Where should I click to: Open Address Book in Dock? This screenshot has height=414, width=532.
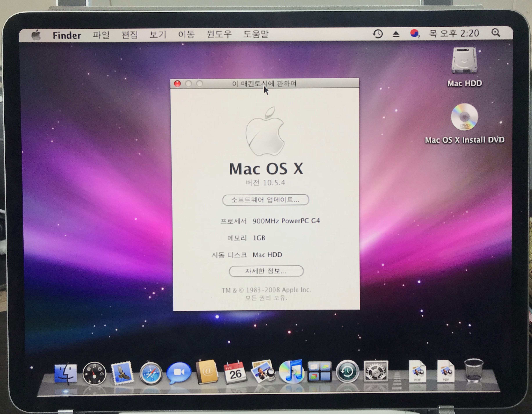[207, 372]
